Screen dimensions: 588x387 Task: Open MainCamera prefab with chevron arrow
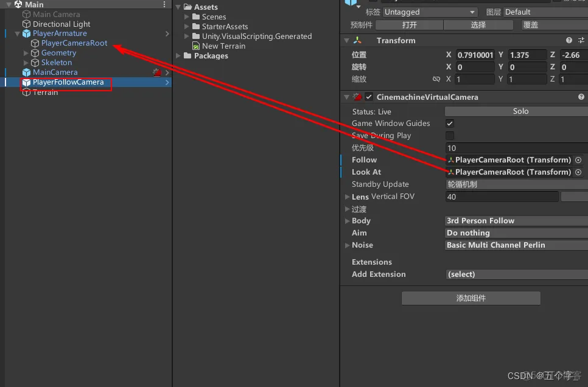[167, 72]
